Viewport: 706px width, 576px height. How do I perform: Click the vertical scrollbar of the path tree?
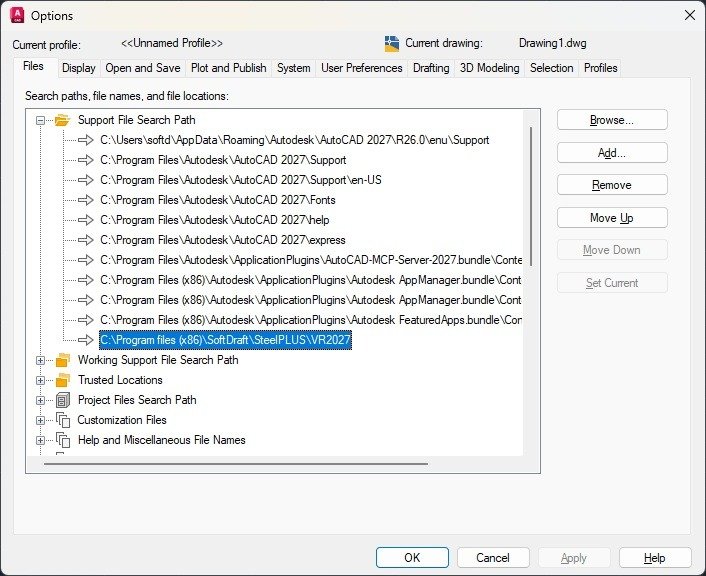[x=531, y=196]
